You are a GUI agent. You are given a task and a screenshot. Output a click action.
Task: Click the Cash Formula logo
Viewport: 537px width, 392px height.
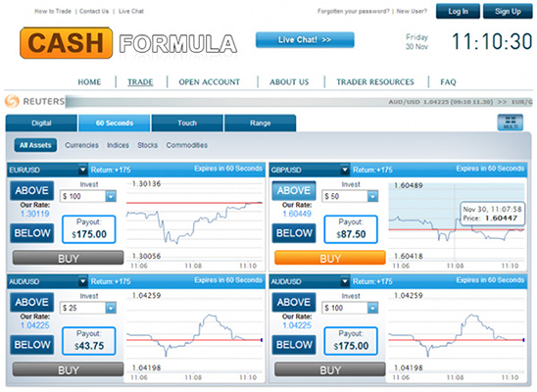tap(128, 43)
